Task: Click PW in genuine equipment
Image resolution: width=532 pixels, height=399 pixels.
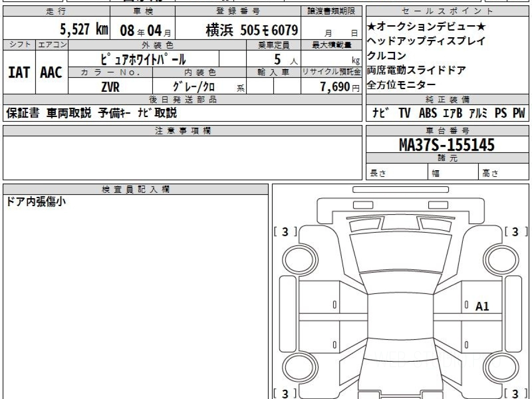Action: (x=519, y=113)
